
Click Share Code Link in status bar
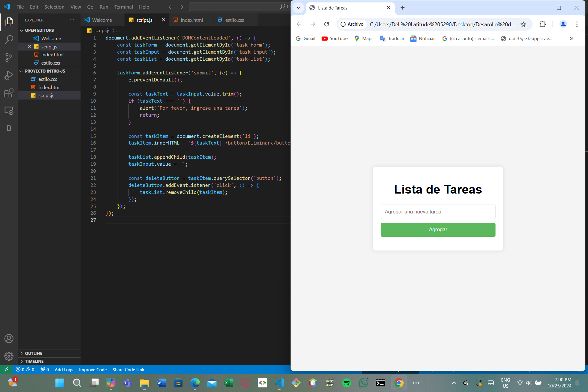(128, 370)
